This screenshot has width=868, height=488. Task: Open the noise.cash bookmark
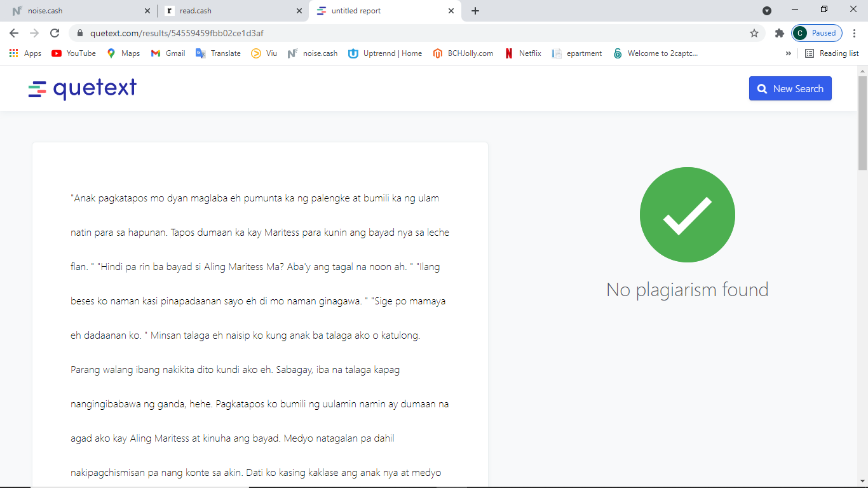(x=313, y=53)
